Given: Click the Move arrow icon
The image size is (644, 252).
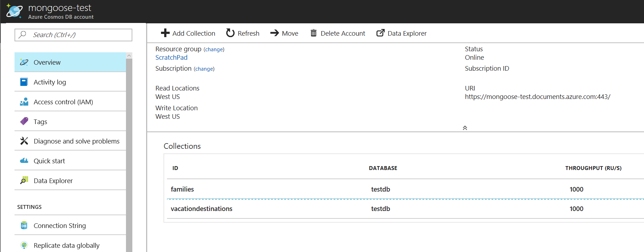Looking at the screenshot, I should (275, 33).
